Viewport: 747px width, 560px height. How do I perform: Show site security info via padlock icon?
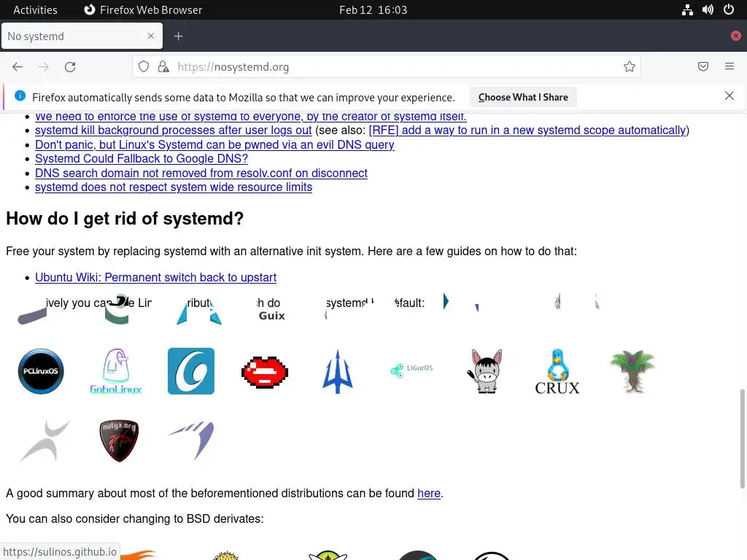[163, 66]
